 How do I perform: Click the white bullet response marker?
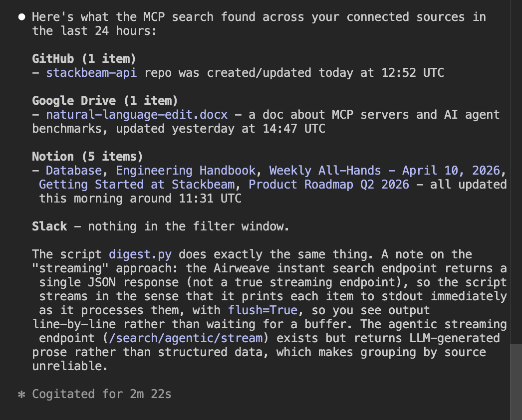(21, 17)
